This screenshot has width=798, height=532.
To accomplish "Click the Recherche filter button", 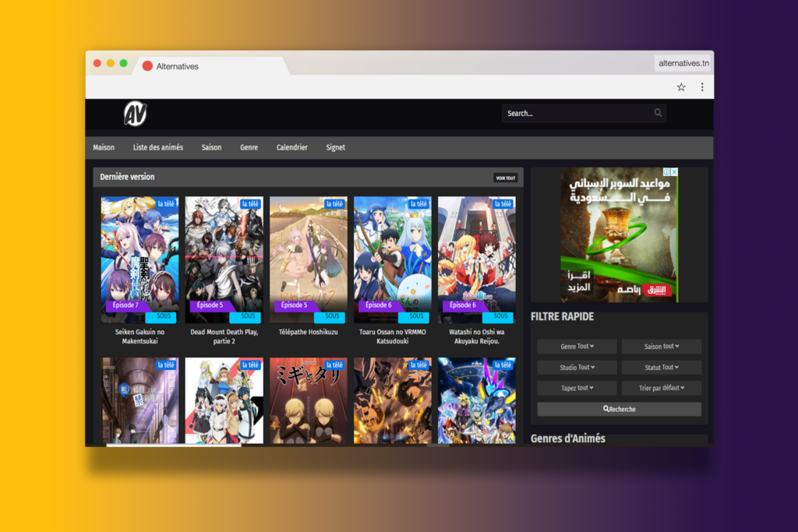I will pyautogui.click(x=620, y=409).
